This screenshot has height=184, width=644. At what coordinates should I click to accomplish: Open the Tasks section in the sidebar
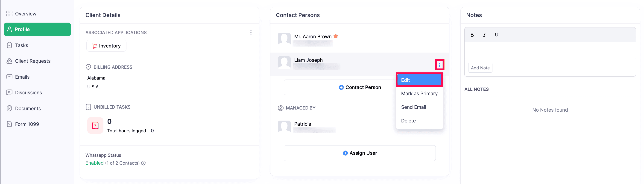21,45
